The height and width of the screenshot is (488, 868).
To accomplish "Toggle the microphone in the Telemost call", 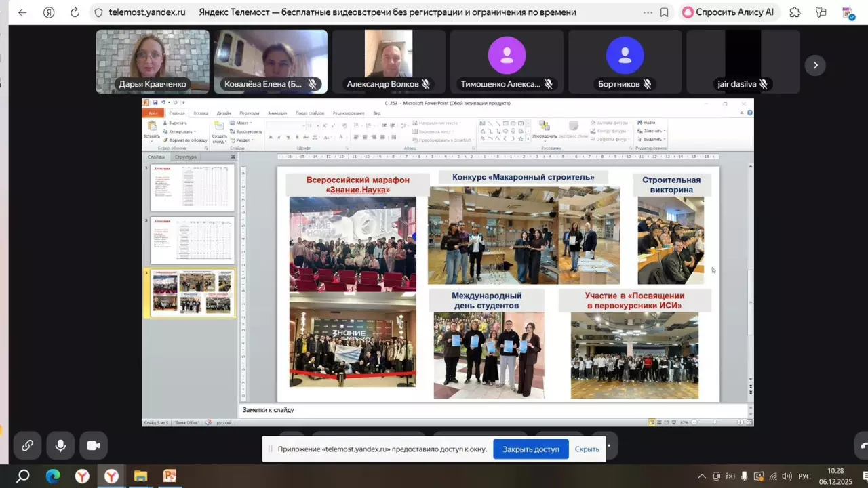I will (x=60, y=445).
